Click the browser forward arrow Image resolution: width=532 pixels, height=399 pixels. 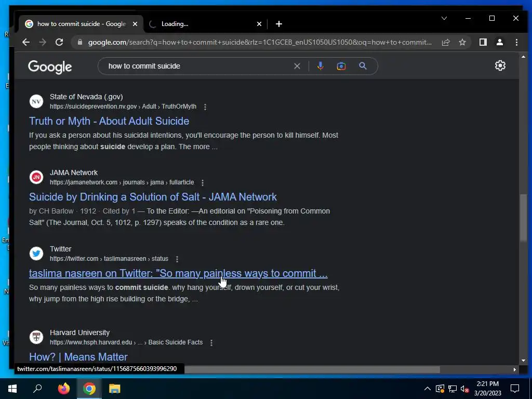pos(43,43)
